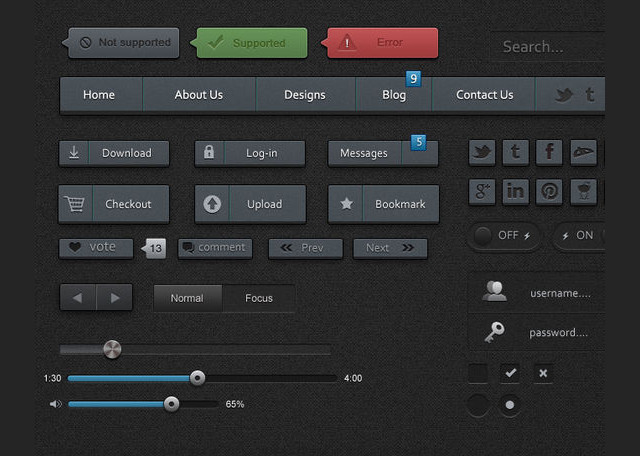Click the key icon beside password

[494, 332]
